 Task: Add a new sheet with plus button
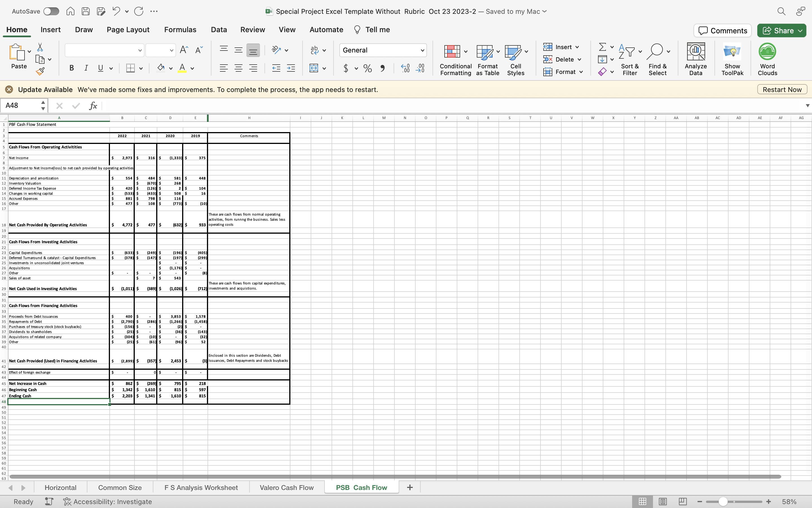tap(410, 487)
